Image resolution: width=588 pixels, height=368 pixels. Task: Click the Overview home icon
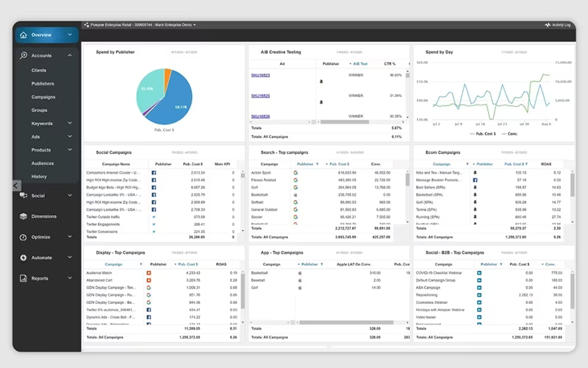24,35
